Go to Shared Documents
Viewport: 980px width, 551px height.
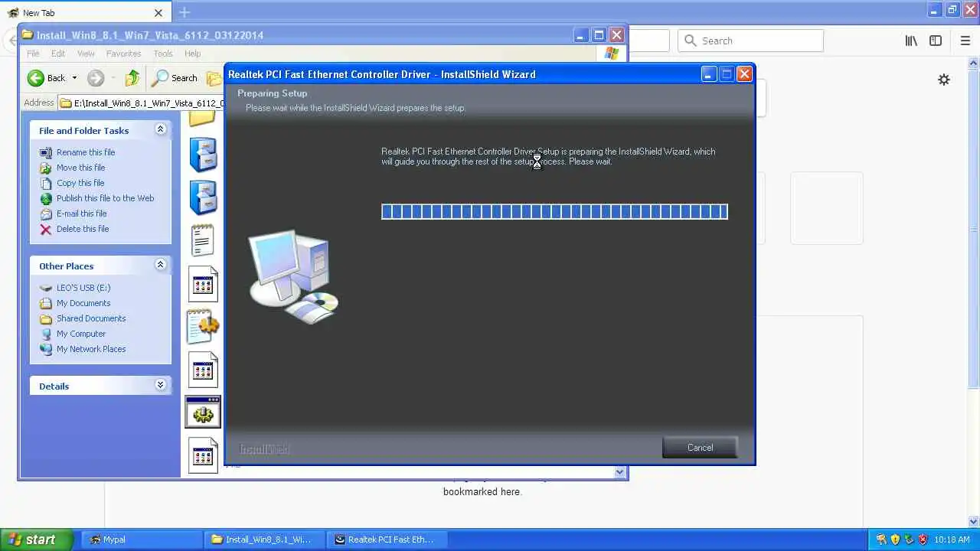91,318
